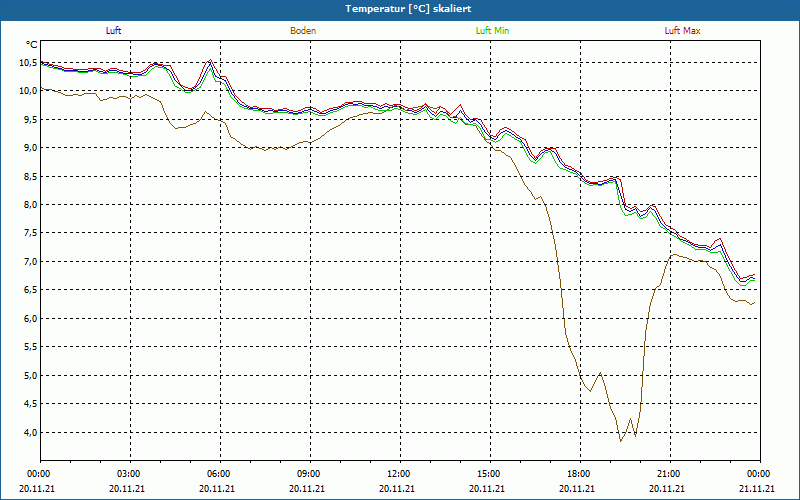800x500 pixels.
Task: Click the 10,0 y-axis value
Action: tap(28, 91)
